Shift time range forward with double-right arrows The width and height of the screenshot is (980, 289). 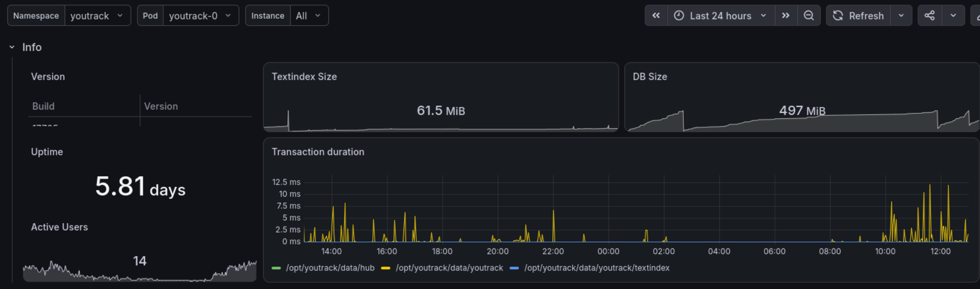(786, 15)
